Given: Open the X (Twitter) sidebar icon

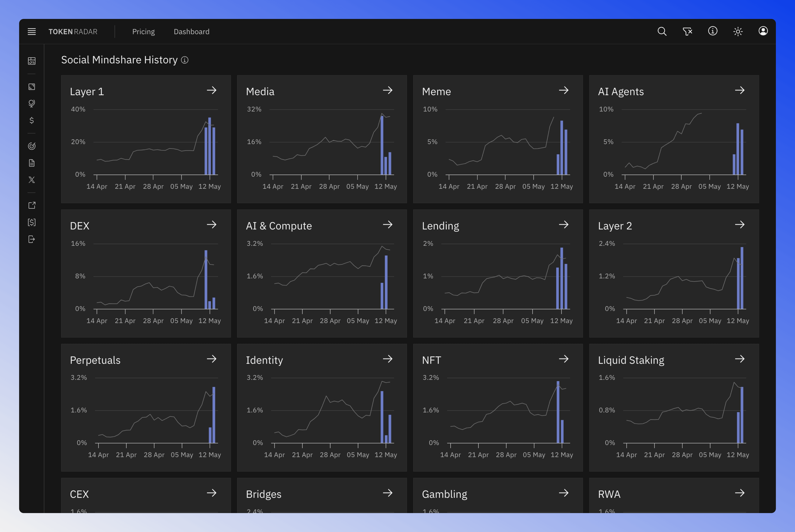Looking at the screenshot, I should [x=32, y=180].
